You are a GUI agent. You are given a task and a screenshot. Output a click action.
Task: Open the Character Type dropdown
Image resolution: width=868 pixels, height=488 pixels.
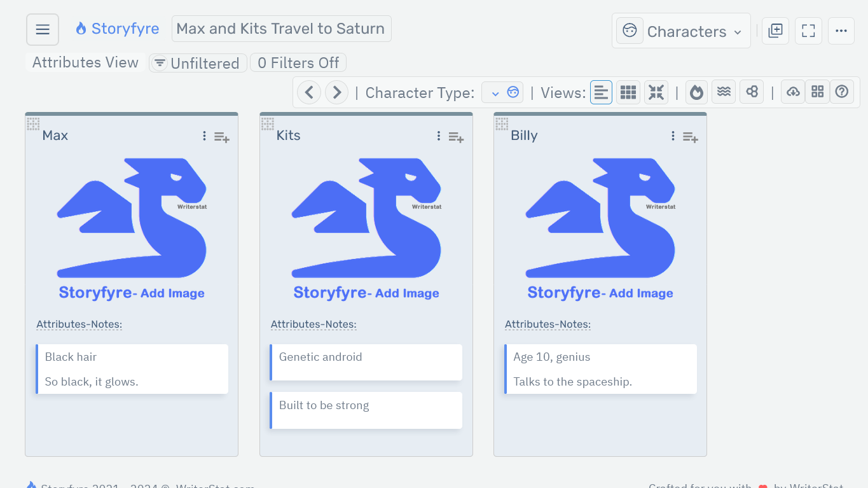tap(502, 93)
